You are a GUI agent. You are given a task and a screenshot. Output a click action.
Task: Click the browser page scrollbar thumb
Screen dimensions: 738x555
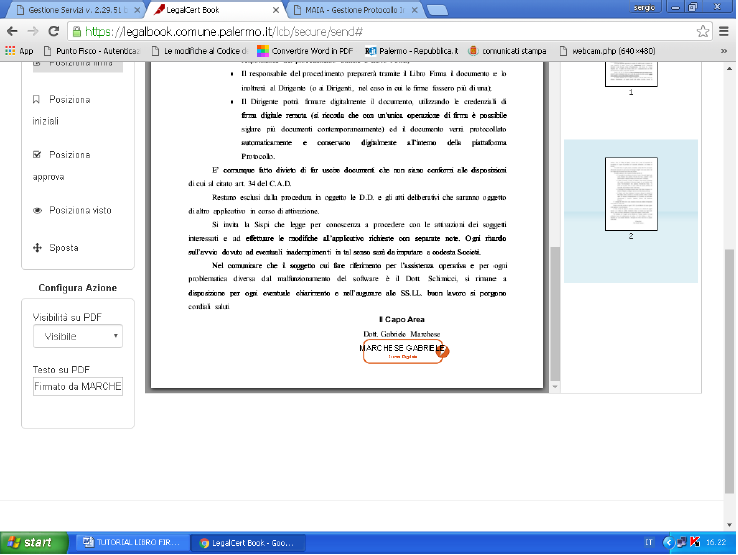coord(729,371)
